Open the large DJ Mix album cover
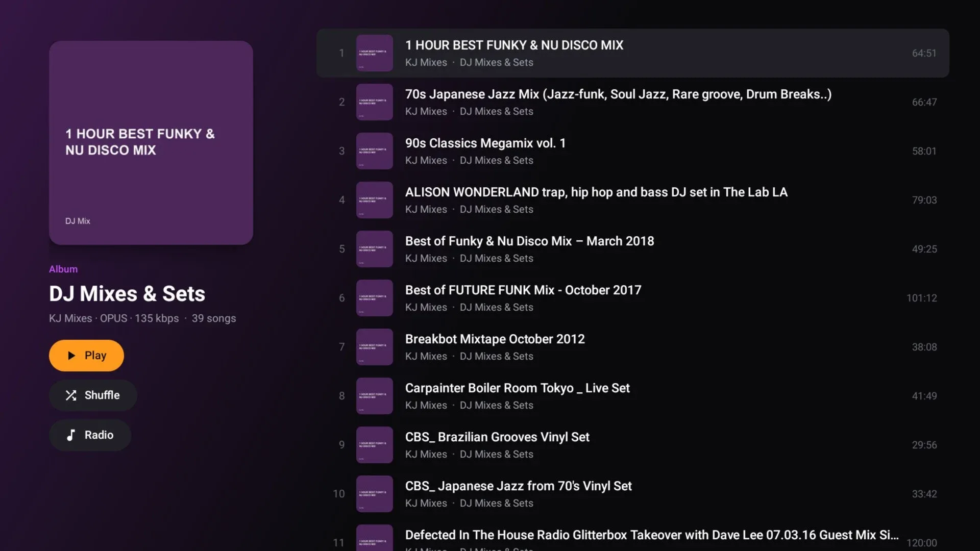980x551 pixels. [x=151, y=143]
